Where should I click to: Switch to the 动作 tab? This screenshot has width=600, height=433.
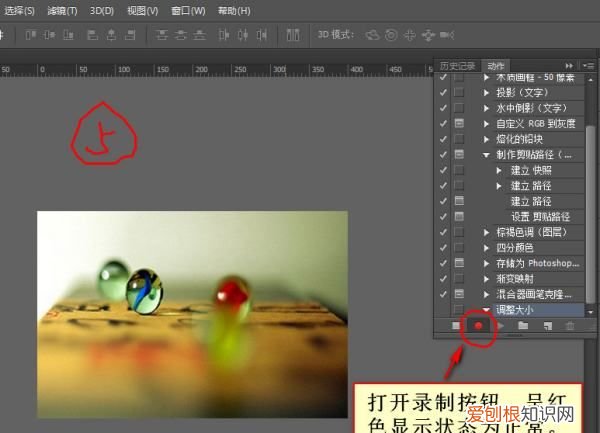(496, 66)
